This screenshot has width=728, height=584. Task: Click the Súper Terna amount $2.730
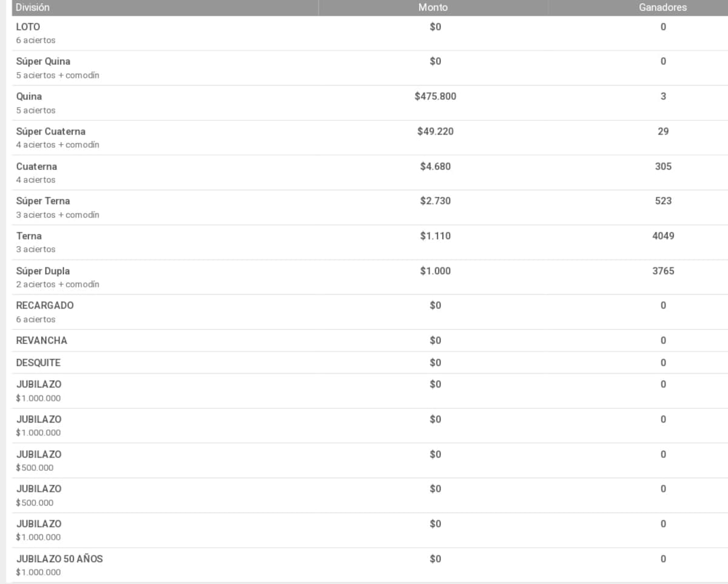click(436, 201)
